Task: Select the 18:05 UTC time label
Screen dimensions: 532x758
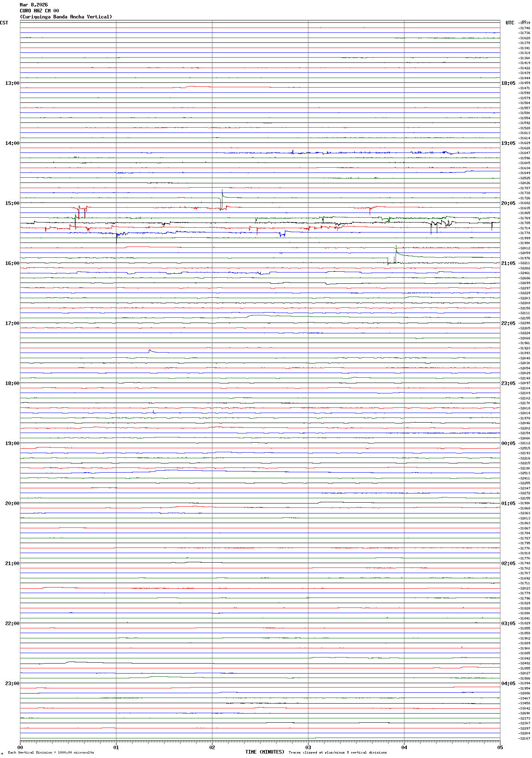Action: (x=508, y=83)
